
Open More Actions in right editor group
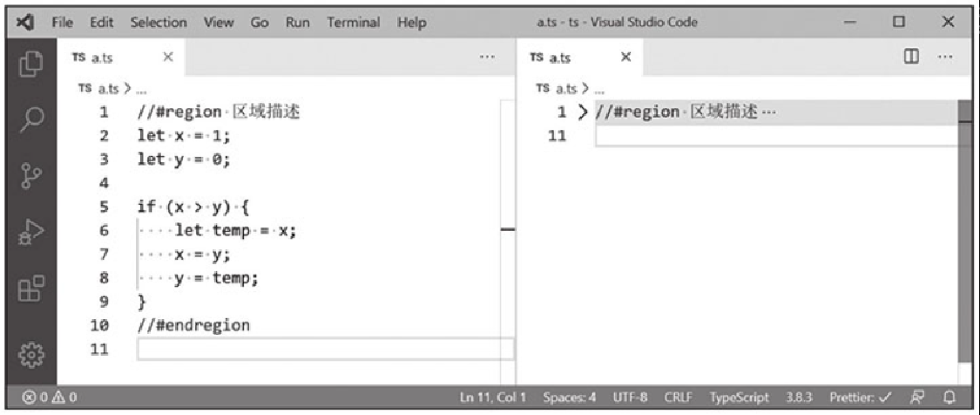click(x=945, y=57)
